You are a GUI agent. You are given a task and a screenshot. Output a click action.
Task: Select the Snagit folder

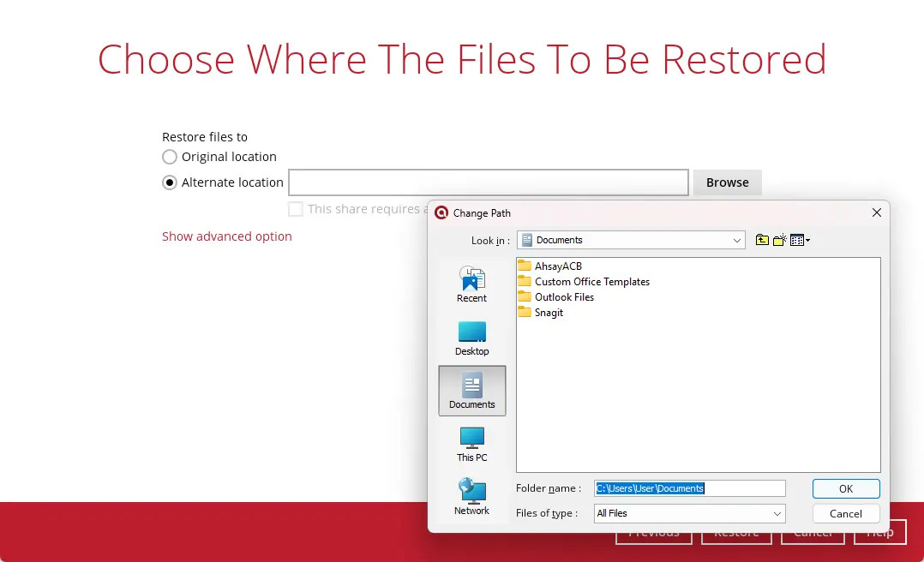[x=549, y=313]
